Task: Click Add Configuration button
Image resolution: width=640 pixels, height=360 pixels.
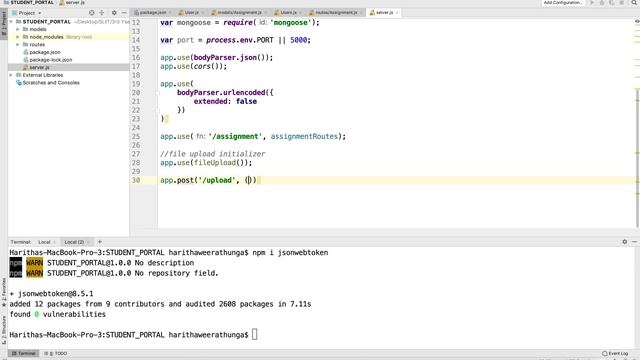Action: tap(563, 2)
